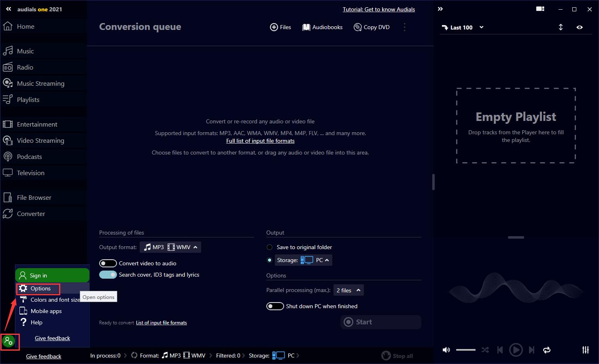Open the three-dot more menu
The image size is (599, 364).
(404, 27)
